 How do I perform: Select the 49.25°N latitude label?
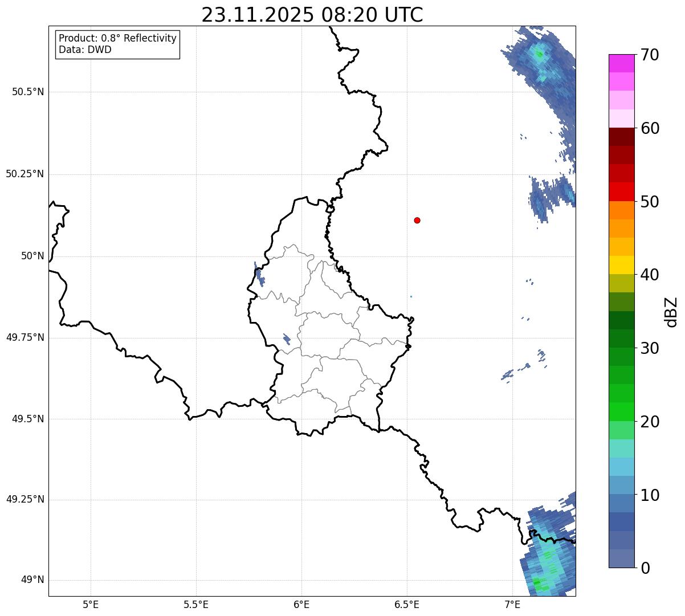tap(25, 500)
